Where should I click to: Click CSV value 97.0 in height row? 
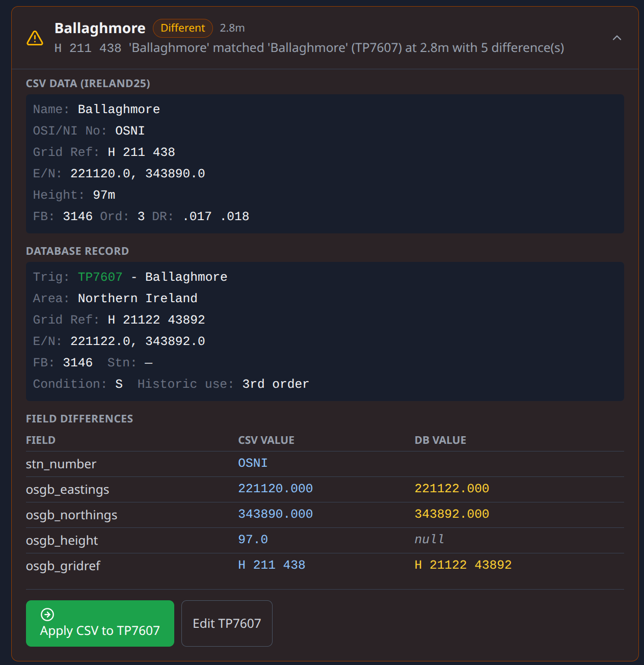253,539
